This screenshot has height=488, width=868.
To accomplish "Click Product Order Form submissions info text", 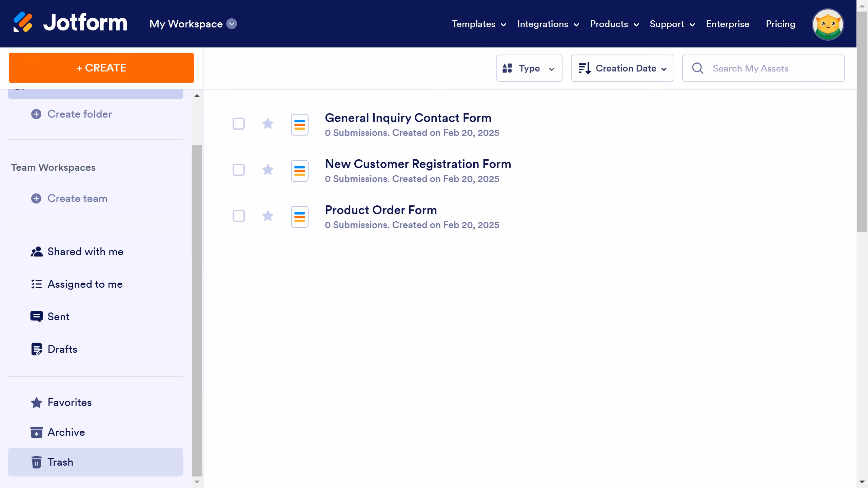I will pyautogui.click(x=412, y=225).
